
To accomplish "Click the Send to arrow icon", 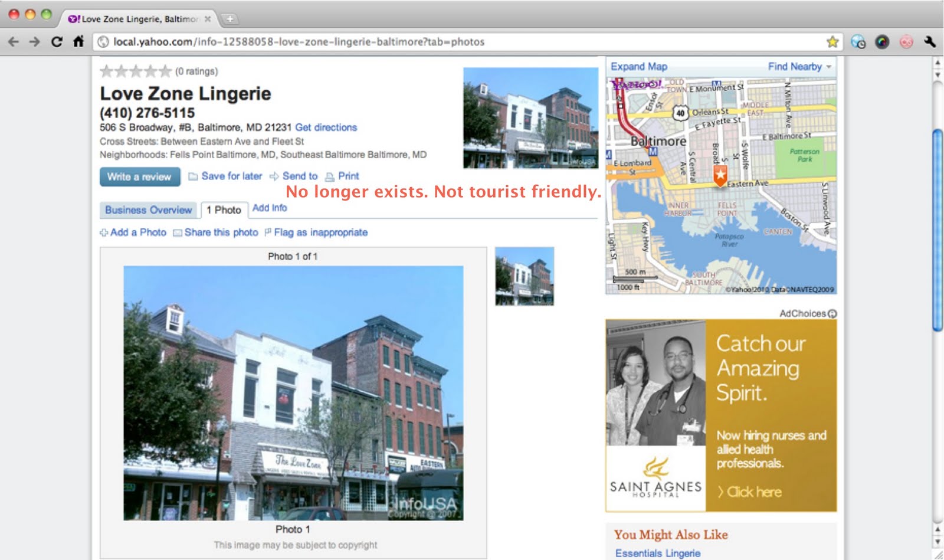I will [x=274, y=176].
